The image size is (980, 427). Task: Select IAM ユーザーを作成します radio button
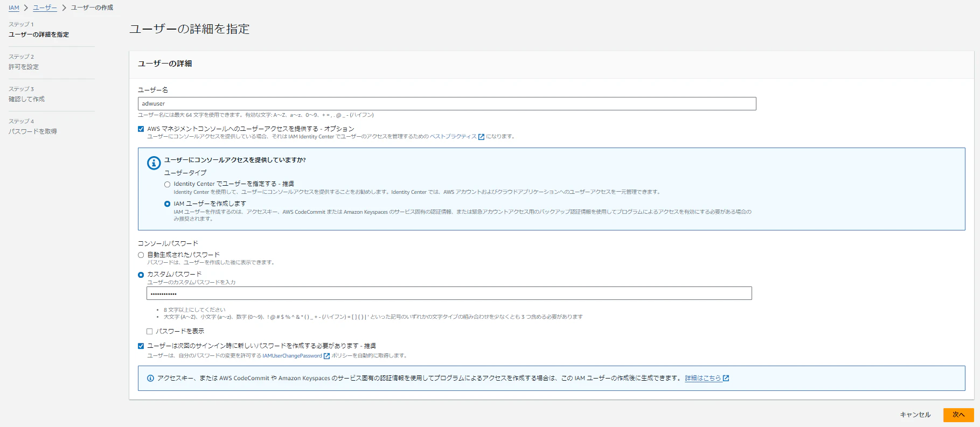click(167, 204)
